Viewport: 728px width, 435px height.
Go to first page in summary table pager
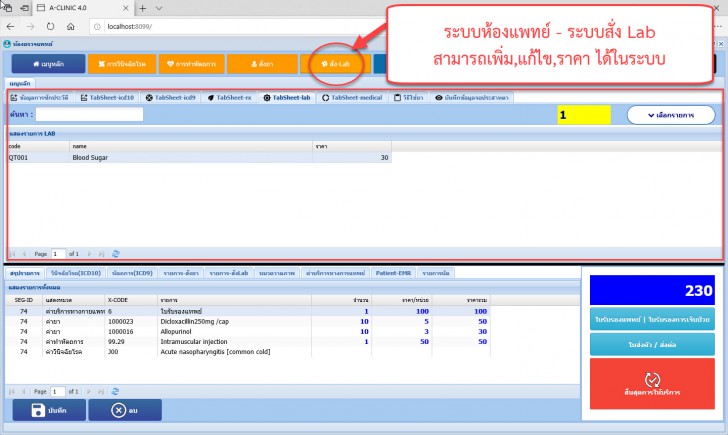click(12, 392)
